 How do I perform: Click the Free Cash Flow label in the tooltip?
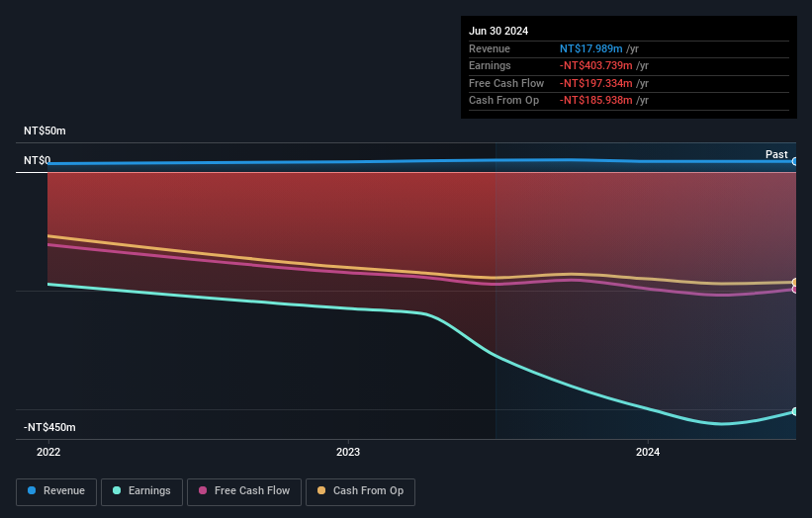506,83
